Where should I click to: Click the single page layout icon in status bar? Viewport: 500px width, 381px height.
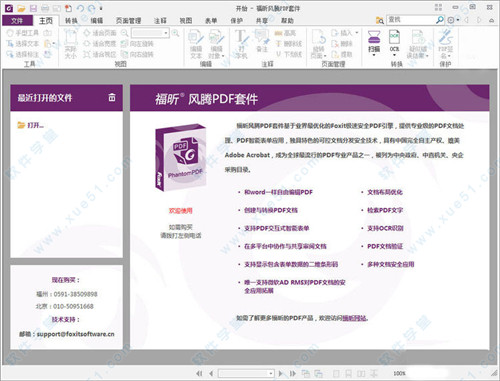336,373
